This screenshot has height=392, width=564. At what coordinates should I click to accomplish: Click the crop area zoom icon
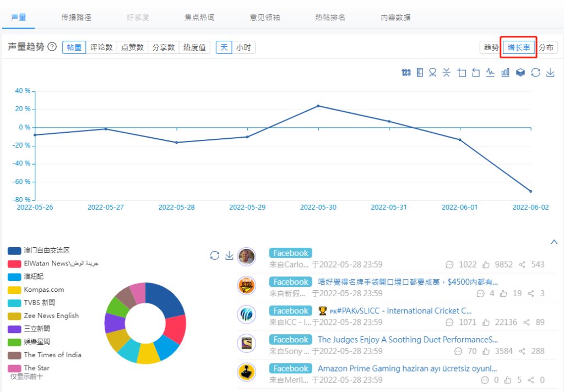tap(462, 73)
